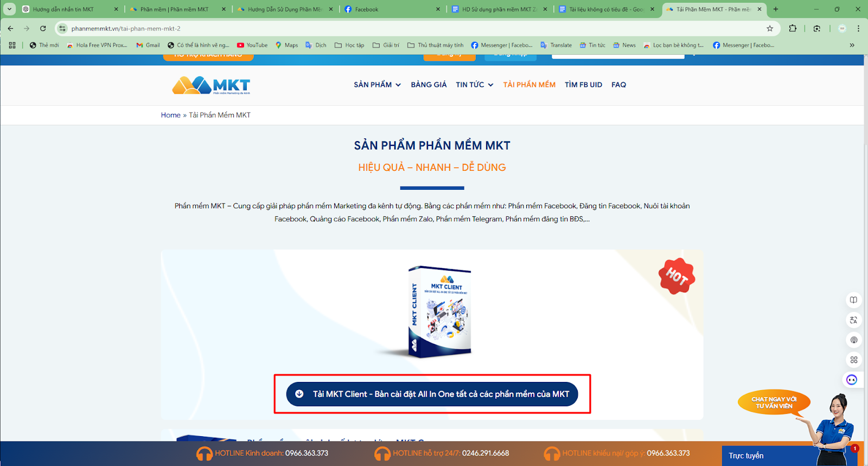
Task: Open 'Có thể là hình vẽ ng...' bookmark
Action: coord(198,45)
